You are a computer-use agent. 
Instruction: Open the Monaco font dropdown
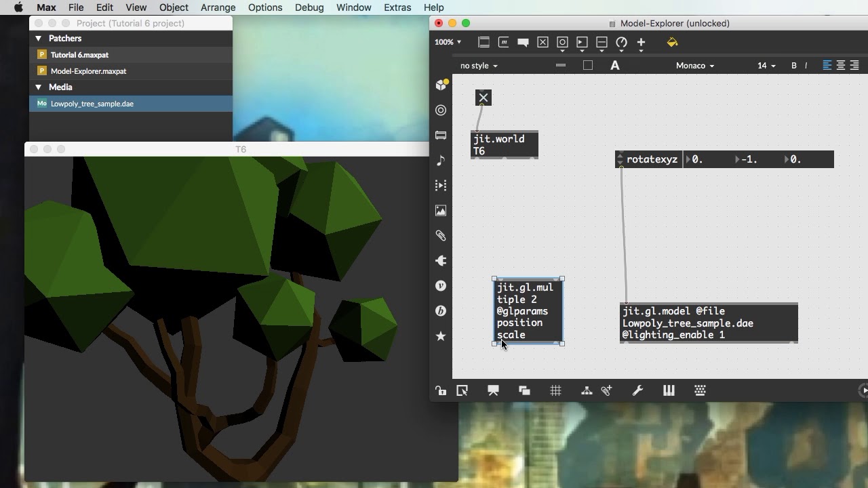[x=695, y=66]
